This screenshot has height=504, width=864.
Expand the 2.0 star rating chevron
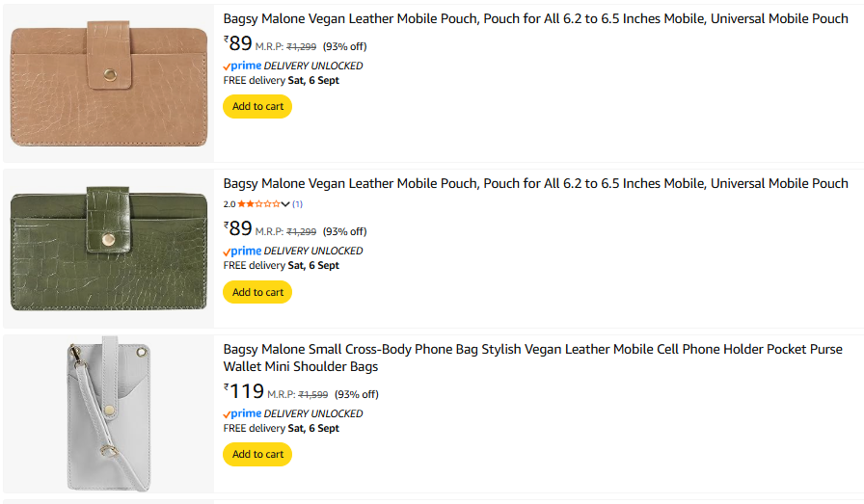coord(285,203)
